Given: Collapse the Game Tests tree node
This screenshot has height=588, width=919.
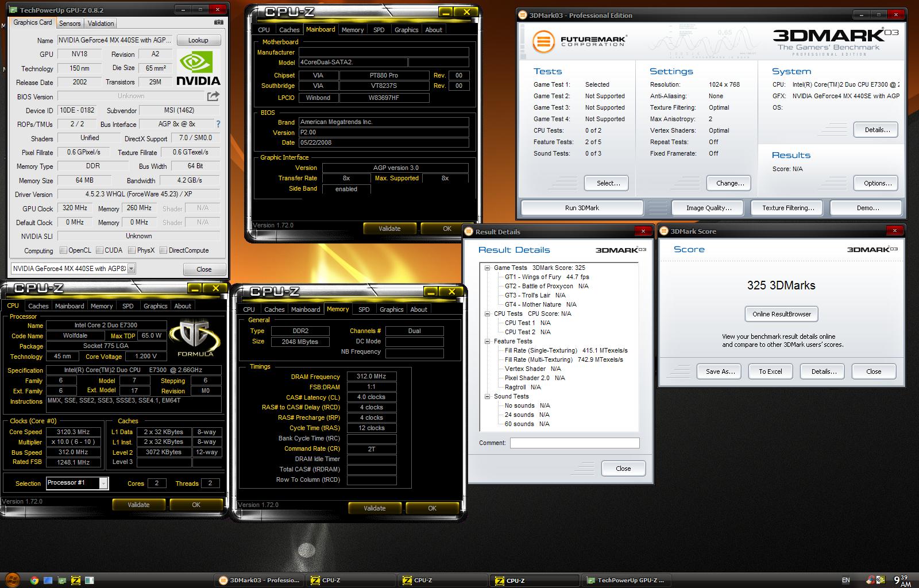Looking at the screenshot, I should pos(487,268).
